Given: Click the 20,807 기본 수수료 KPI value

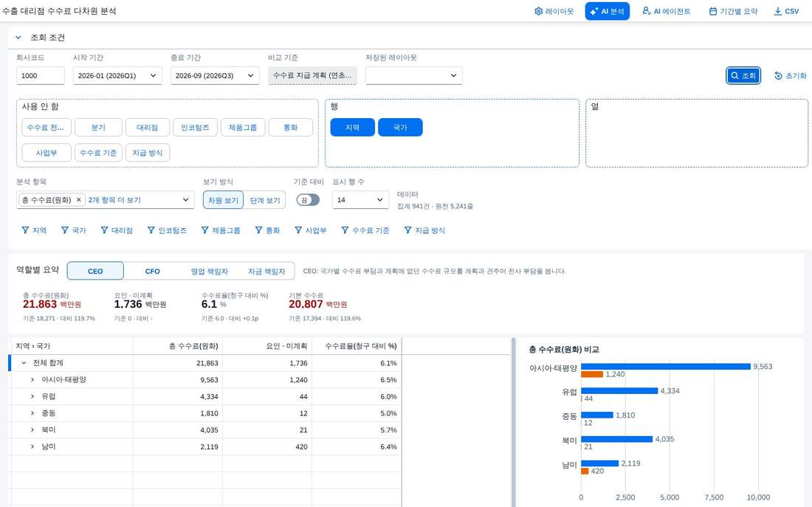Looking at the screenshot, I should pyautogui.click(x=306, y=304).
